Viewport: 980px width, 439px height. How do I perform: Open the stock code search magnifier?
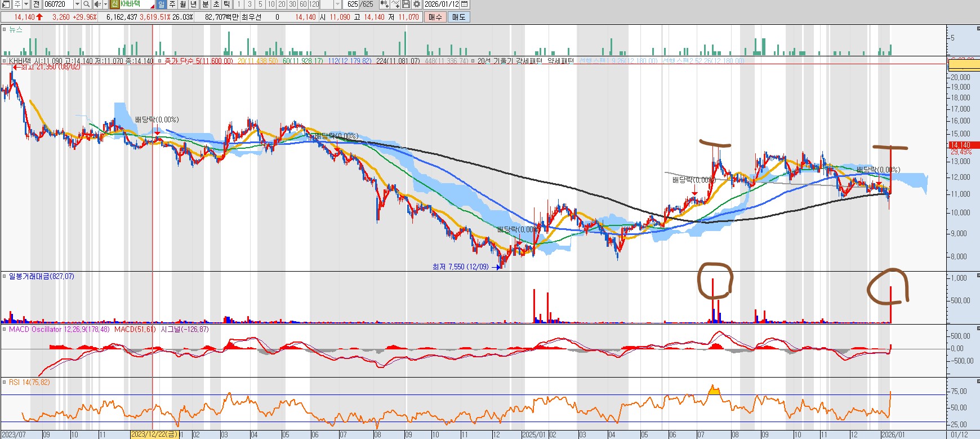87,4
